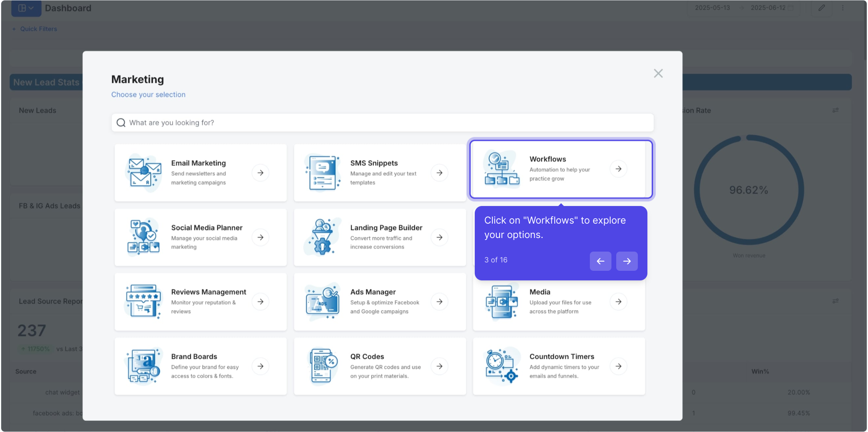Open the Email Marketing card arrow
868x432 pixels.
(260, 173)
